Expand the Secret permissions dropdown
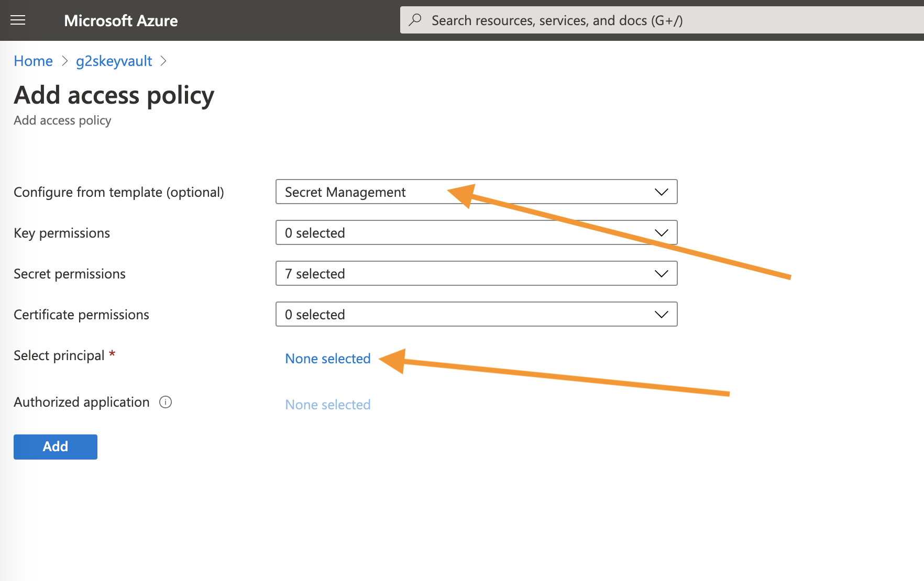Image resolution: width=924 pixels, height=581 pixels. 477,273
